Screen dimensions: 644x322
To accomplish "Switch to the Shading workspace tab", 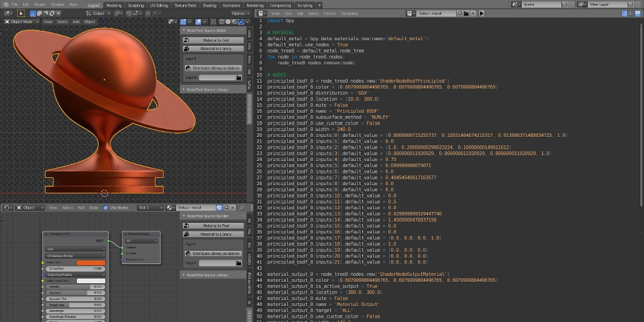I will [x=210, y=5].
